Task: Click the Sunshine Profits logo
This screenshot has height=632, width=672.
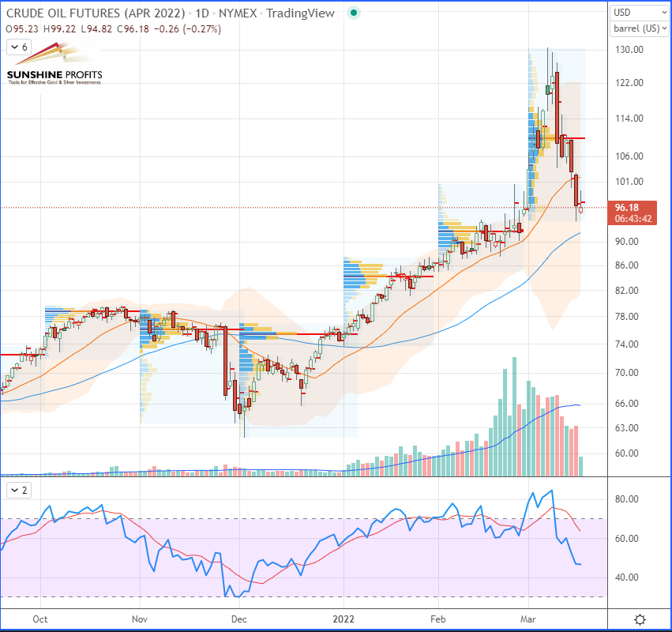Action: click(54, 68)
